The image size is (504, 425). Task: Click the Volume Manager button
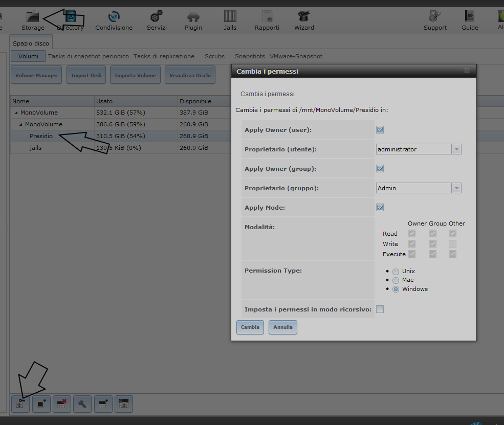[x=36, y=75]
